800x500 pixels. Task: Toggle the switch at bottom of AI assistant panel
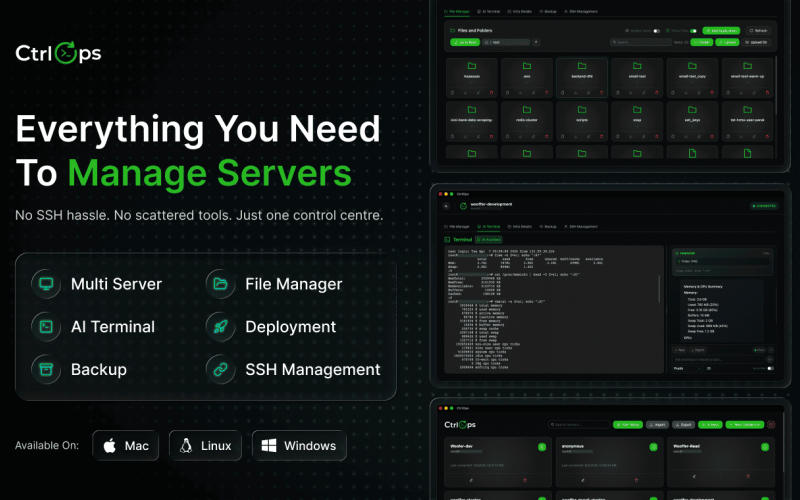pos(770,368)
